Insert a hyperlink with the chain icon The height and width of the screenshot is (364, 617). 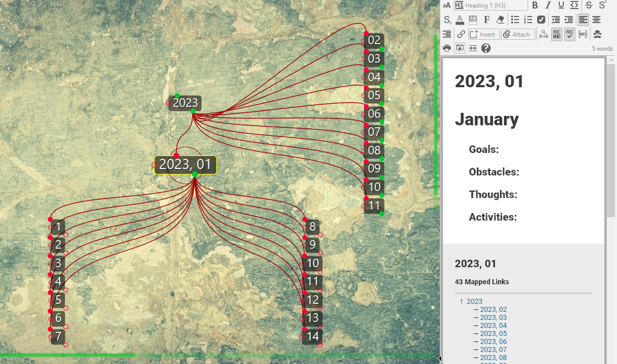pyautogui.click(x=461, y=34)
